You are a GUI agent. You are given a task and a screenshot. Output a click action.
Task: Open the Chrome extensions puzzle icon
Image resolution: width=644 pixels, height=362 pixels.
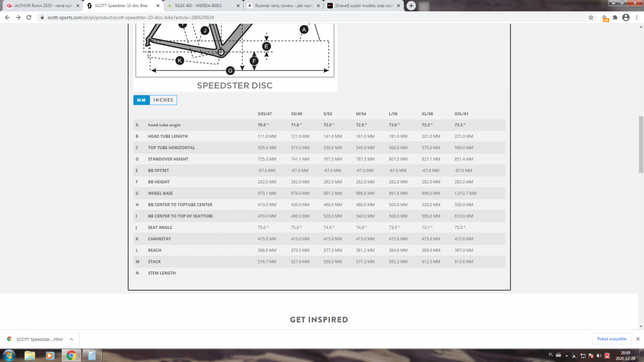(615, 17)
